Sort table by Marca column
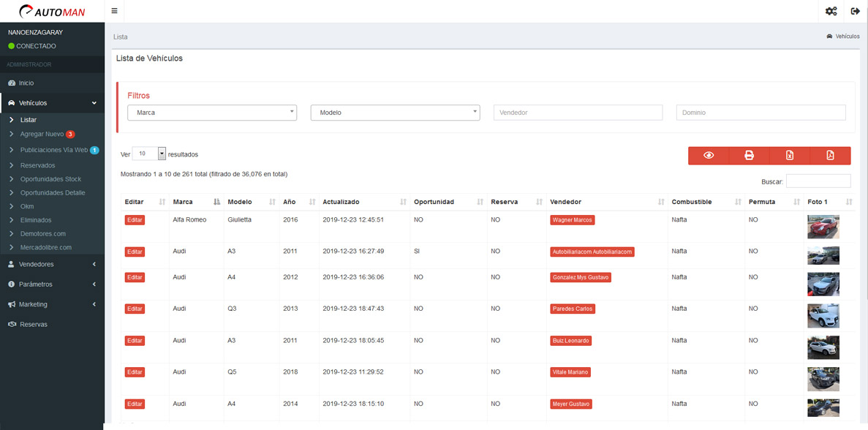The height and width of the screenshot is (430, 868). (x=196, y=202)
